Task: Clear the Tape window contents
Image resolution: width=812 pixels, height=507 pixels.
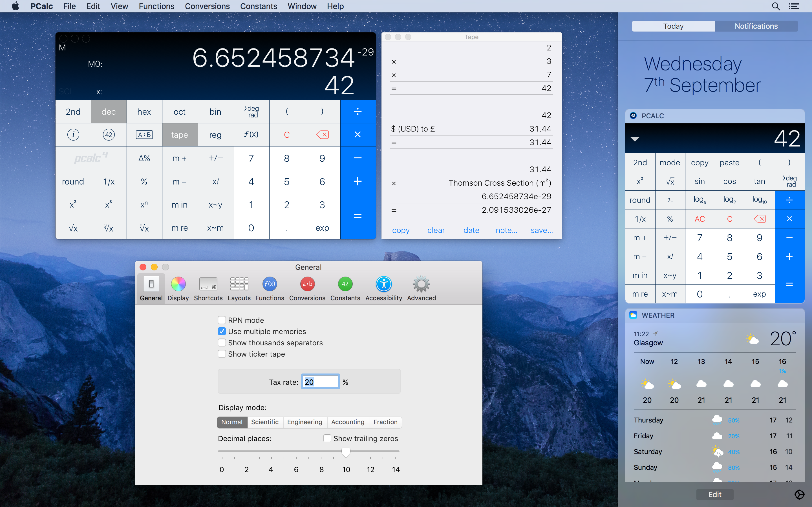Action: click(436, 230)
